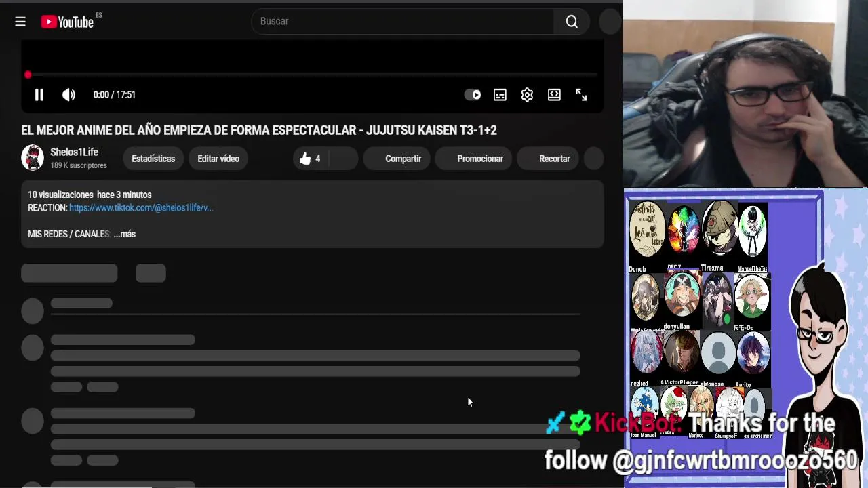
Task: Open Estadísticas for the video
Action: click(153, 159)
